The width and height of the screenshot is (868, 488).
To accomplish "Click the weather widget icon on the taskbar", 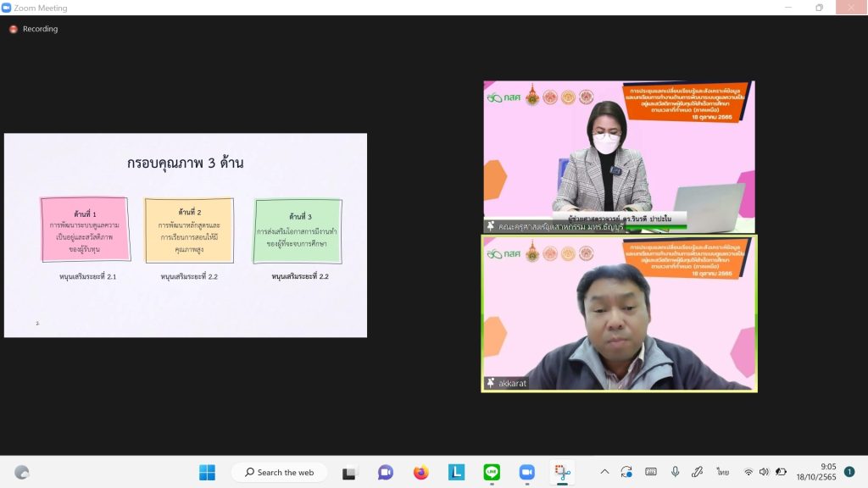I will coord(22,472).
